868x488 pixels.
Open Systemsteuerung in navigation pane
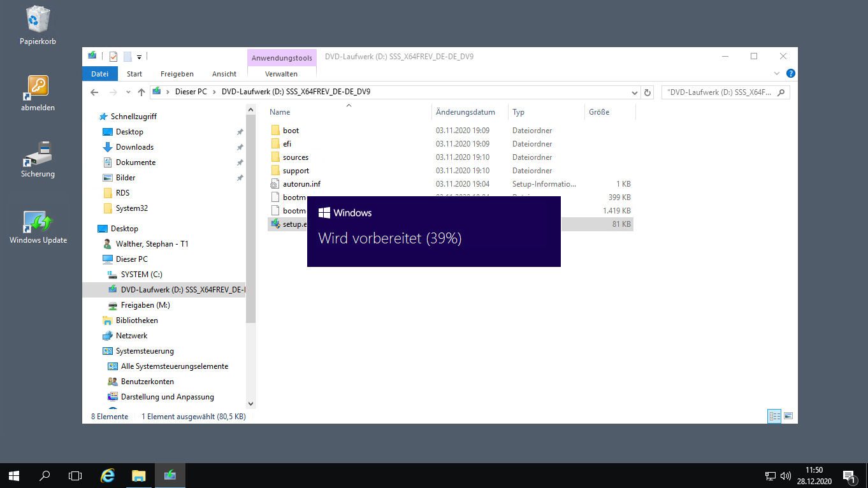point(145,351)
